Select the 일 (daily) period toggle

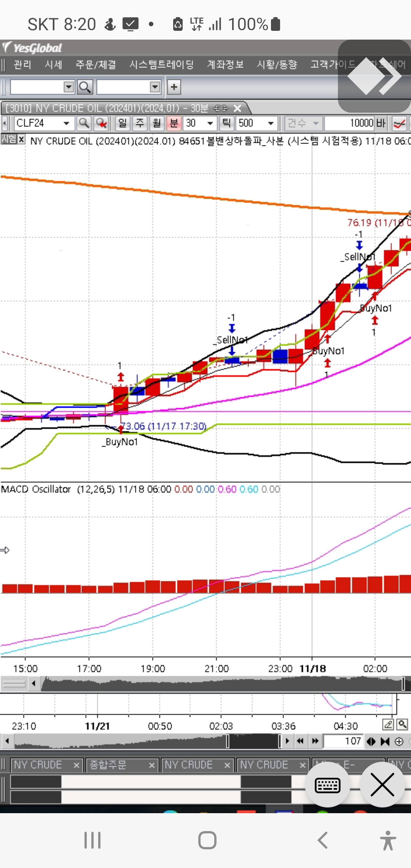[122, 123]
